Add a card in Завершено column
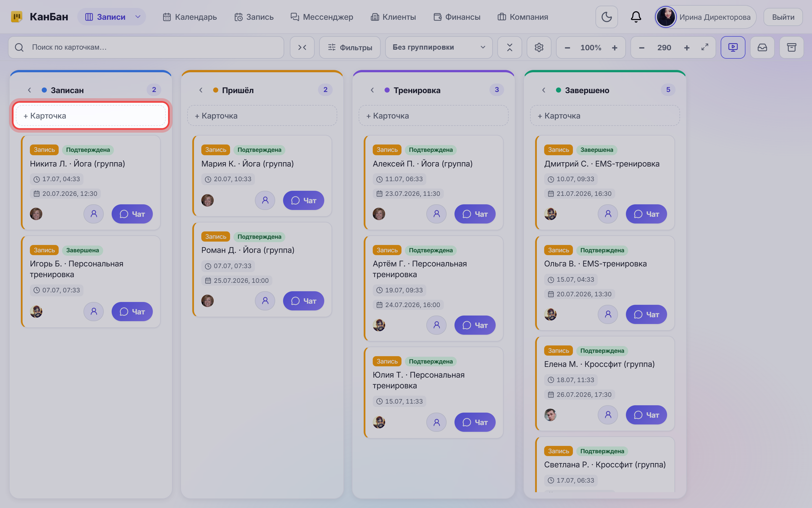Viewport: 812px width, 508px height. pos(605,116)
